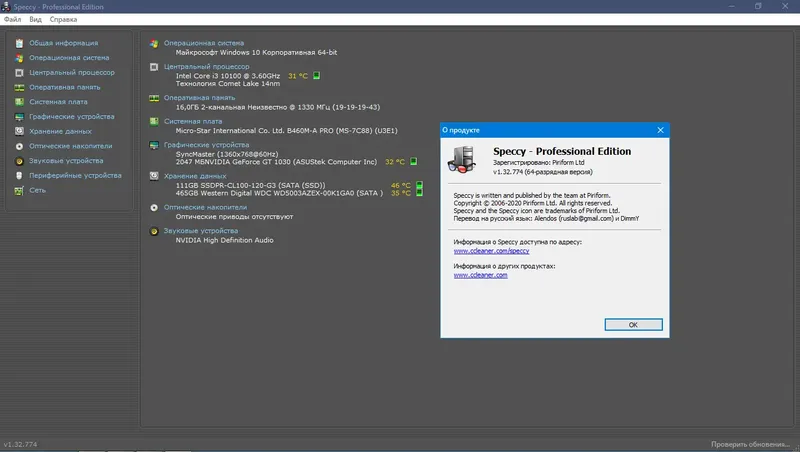Click the 111GB SSDPR-CL100-120-G3 drive line

(x=251, y=185)
